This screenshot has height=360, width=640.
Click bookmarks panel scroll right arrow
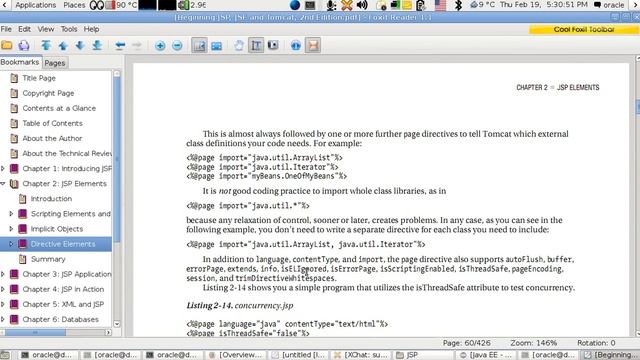coord(108,333)
